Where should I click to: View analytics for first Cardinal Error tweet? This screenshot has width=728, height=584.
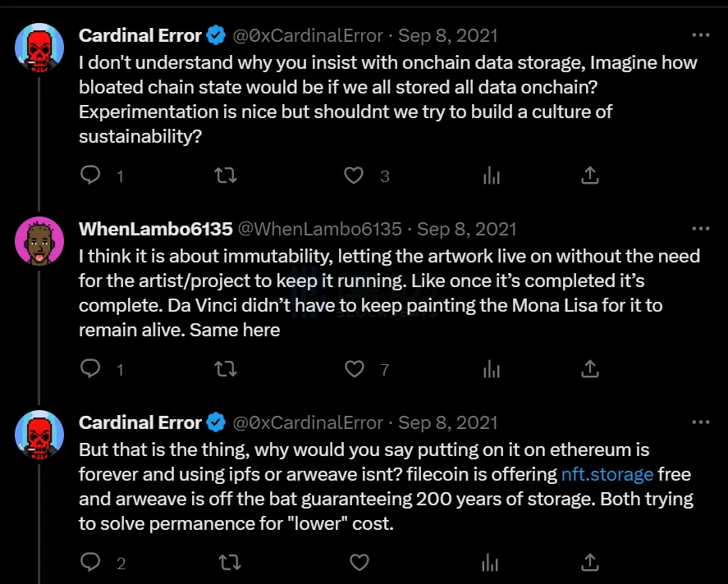(x=491, y=176)
